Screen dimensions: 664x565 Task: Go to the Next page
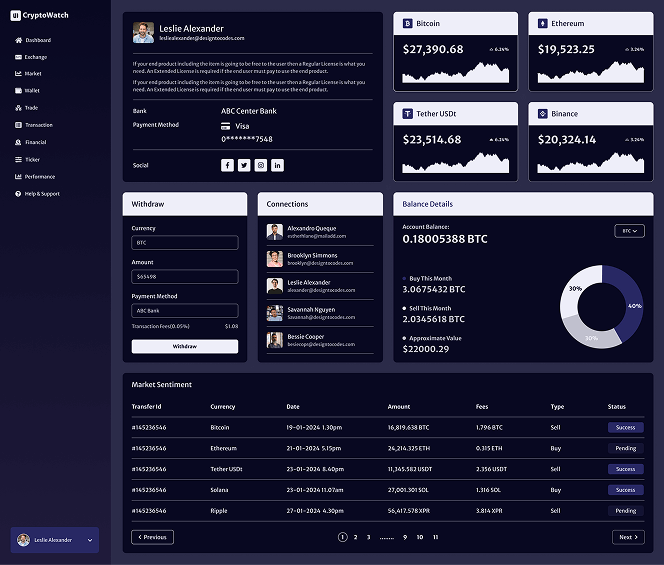[x=628, y=537]
